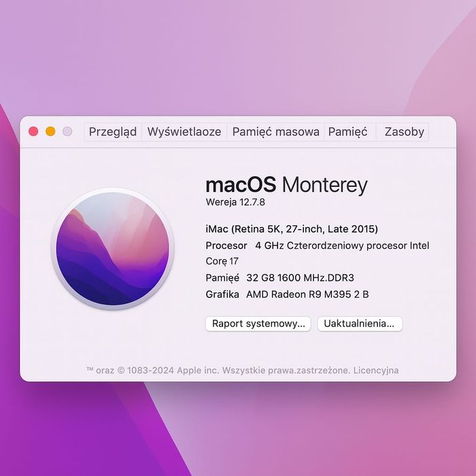The image size is (476, 476).
Task: Click the Pamięé label
Action: (x=222, y=277)
